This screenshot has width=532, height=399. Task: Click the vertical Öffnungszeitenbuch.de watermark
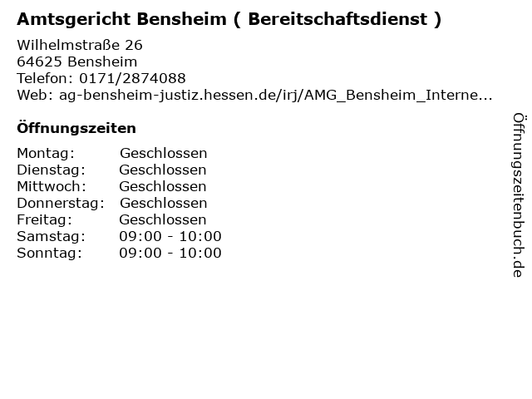519,195
